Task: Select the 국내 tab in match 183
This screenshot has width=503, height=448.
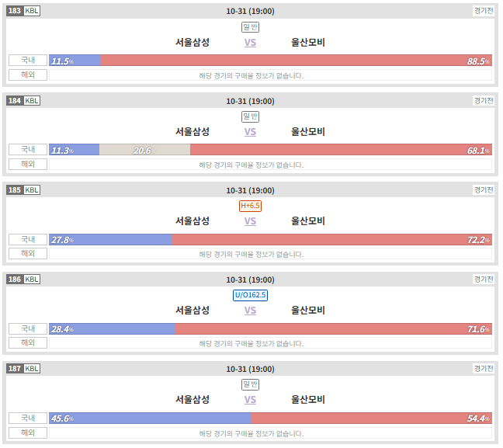Action: coord(28,61)
